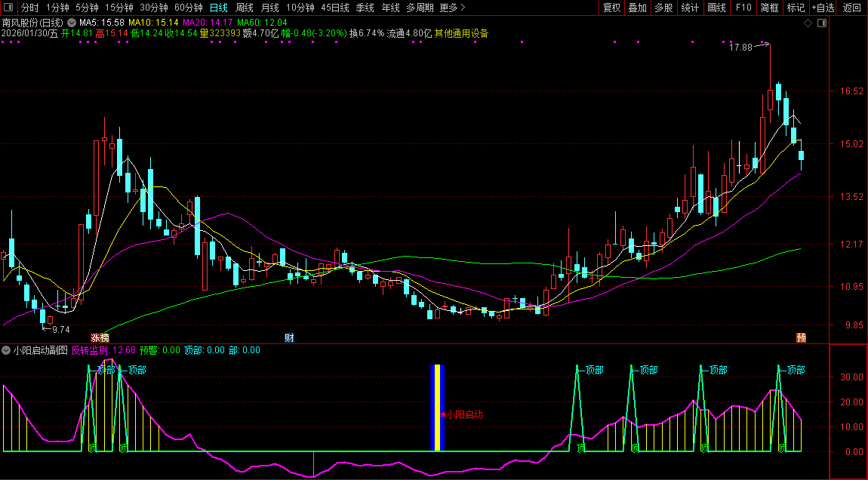Viewport: 868px width, 480px height.
Task: Click the blue-yellow signal bar in sub-chart
Action: 438,408
